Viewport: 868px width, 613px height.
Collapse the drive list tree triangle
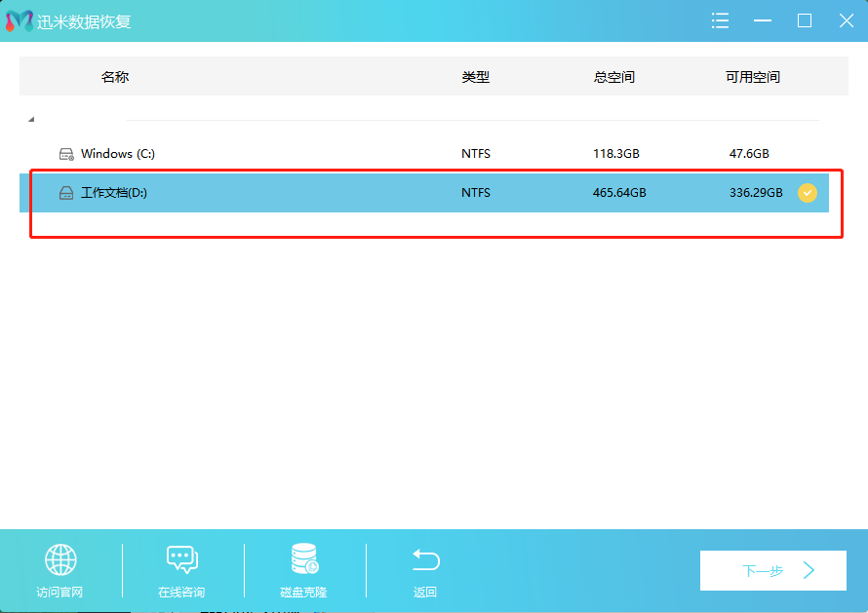(31, 119)
